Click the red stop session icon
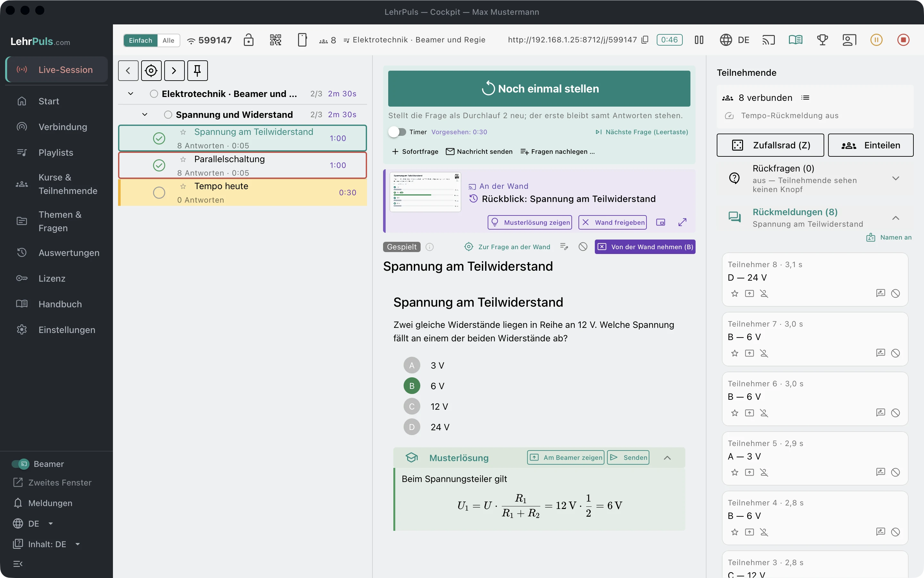This screenshot has height=578, width=924. [903, 40]
